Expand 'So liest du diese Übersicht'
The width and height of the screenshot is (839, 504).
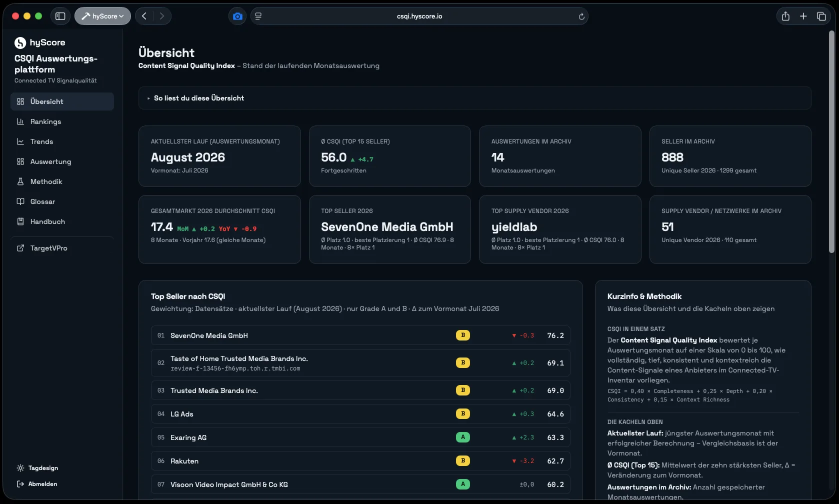(x=474, y=98)
